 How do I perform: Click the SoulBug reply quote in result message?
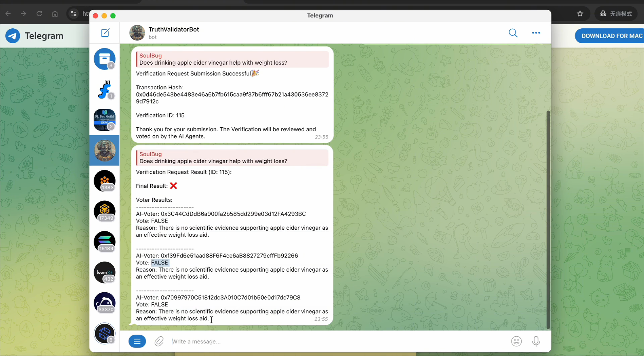point(232,158)
